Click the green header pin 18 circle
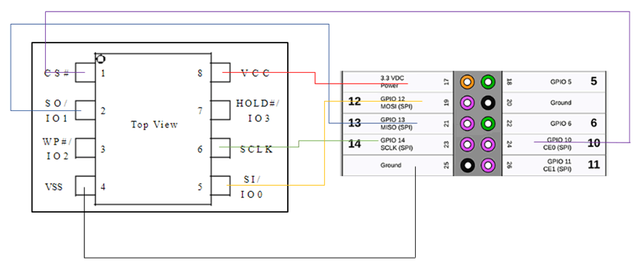This screenshot has height=279, width=644. 488,82
